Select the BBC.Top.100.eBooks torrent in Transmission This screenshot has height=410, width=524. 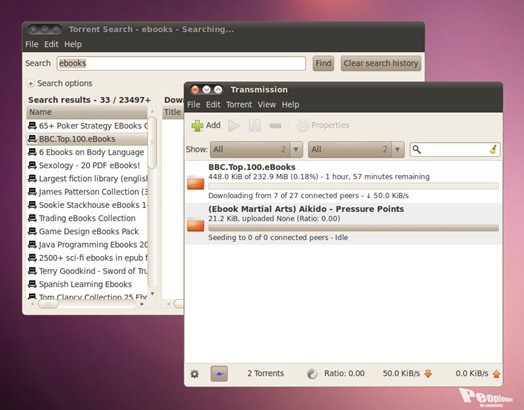coord(343,181)
